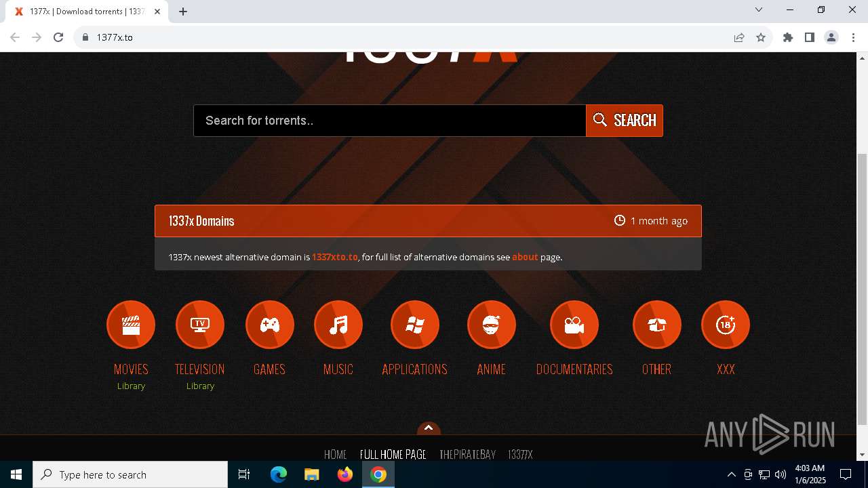The width and height of the screenshot is (868, 488).
Task: Click TELEVISION category label
Action: pyautogui.click(x=200, y=369)
